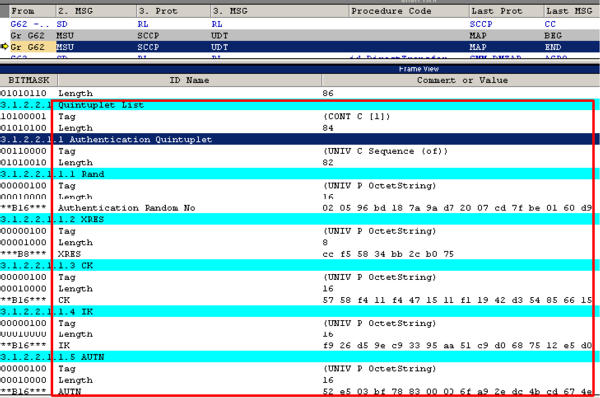This screenshot has height=398, width=600.
Task: Select the Authentication Random No row
Action: click(x=300, y=208)
